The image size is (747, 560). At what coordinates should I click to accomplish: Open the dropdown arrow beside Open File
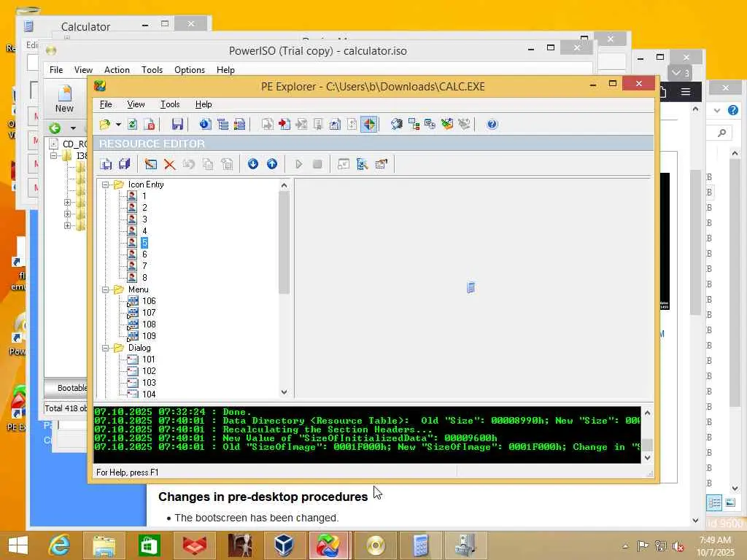(118, 125)
